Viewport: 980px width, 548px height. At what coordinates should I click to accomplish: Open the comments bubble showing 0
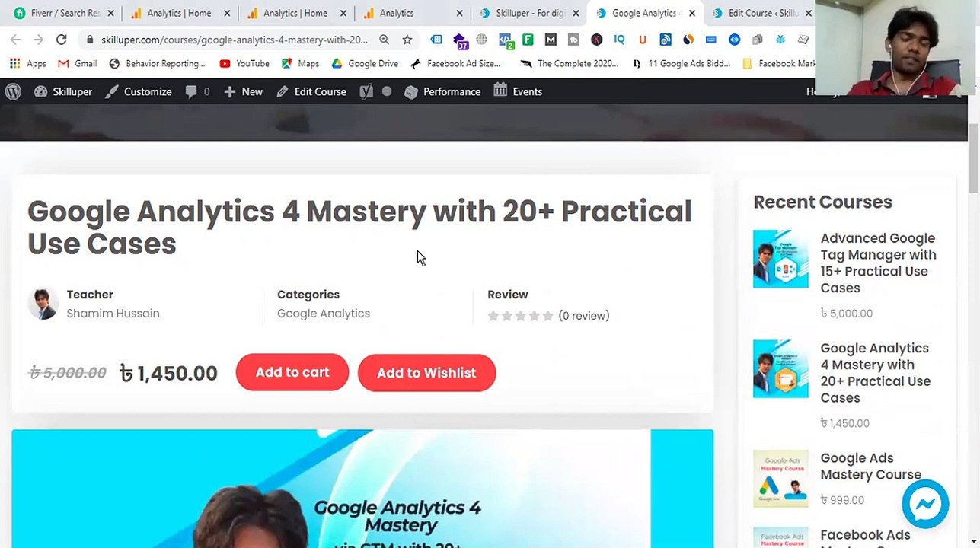tap(197, 91)
